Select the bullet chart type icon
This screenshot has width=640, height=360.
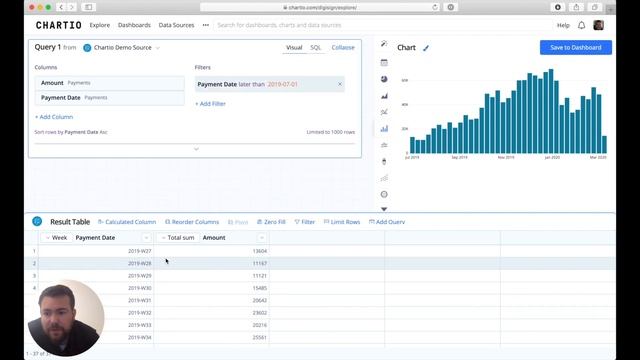tap(384, 162)
